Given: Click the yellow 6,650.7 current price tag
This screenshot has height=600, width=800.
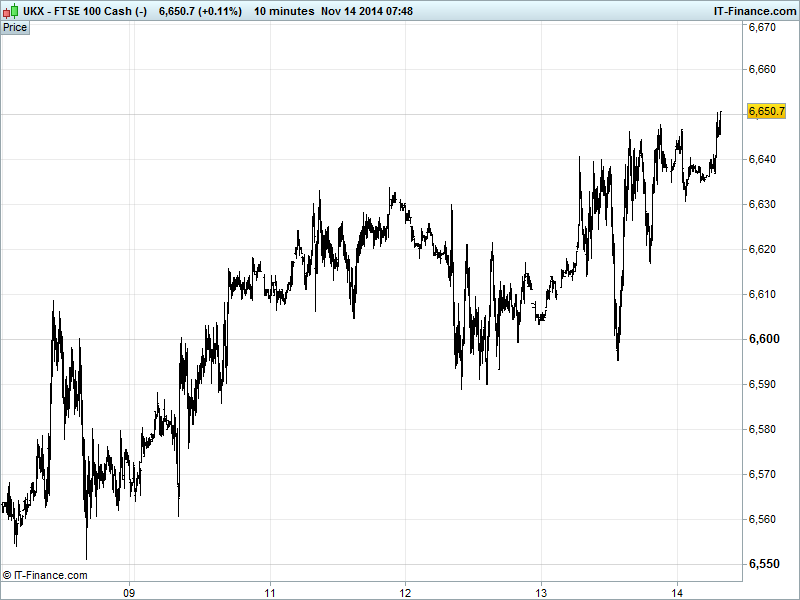Looking at the screenshot, I should 767,111.
